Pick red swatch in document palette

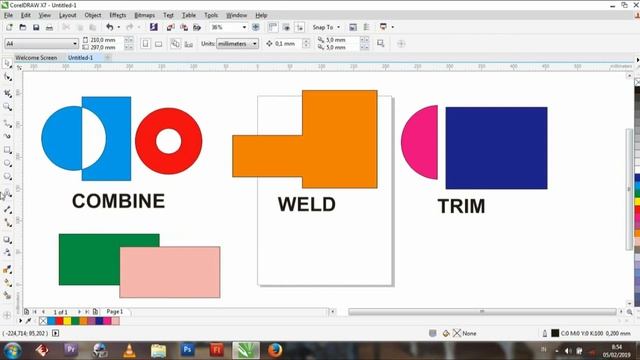[x=59, y=321]
